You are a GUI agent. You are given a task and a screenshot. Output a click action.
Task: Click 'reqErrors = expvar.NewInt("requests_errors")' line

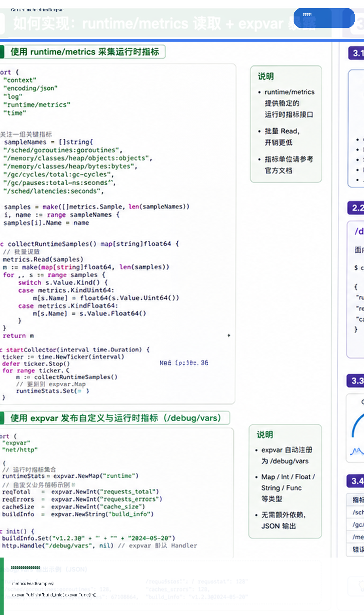tap(82, 499)
